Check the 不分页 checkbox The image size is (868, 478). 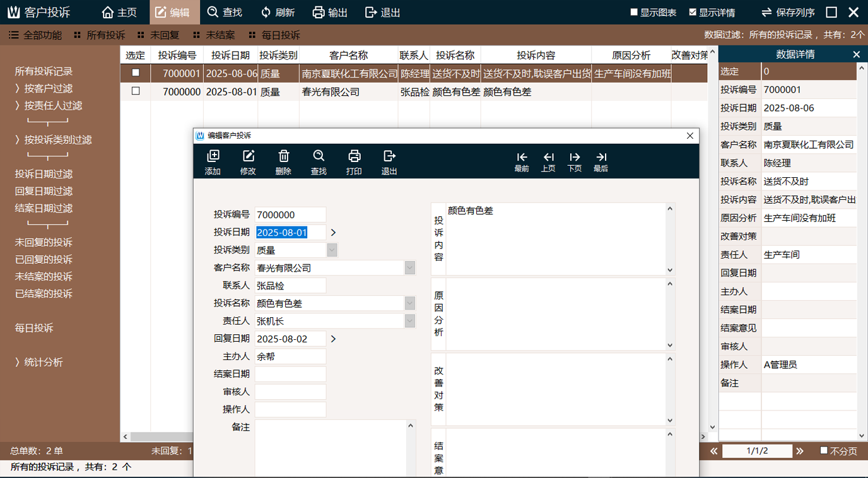[824, 450]
